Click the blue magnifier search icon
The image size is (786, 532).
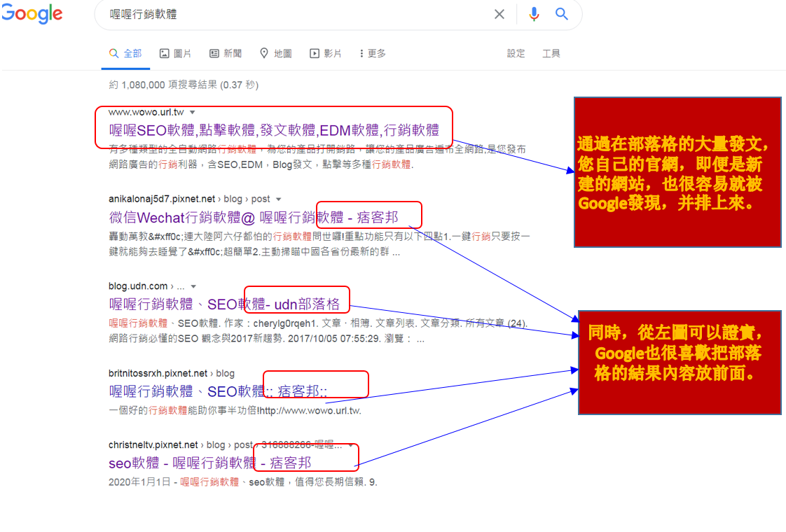(x=561, y=14)
